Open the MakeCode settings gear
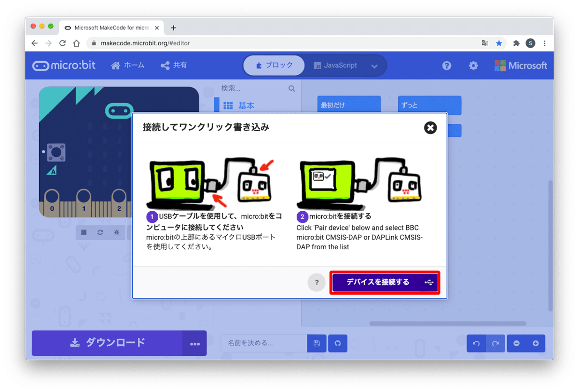 (x=473, y=66)
